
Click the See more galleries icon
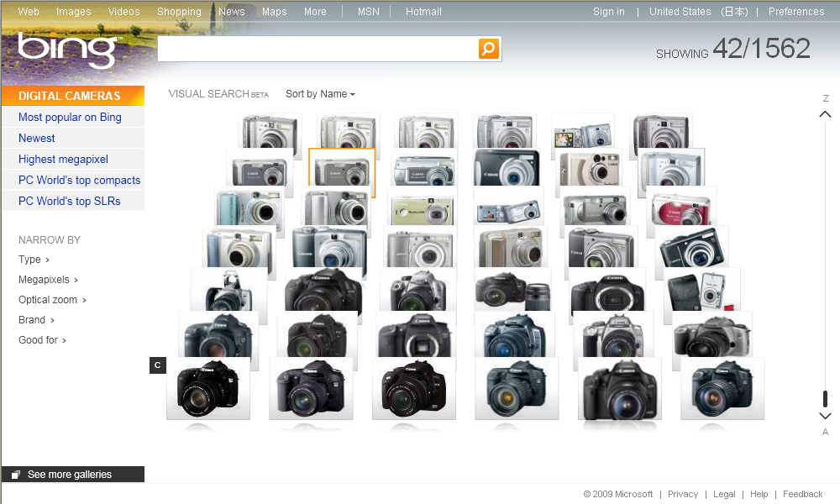tap(16, 475)
